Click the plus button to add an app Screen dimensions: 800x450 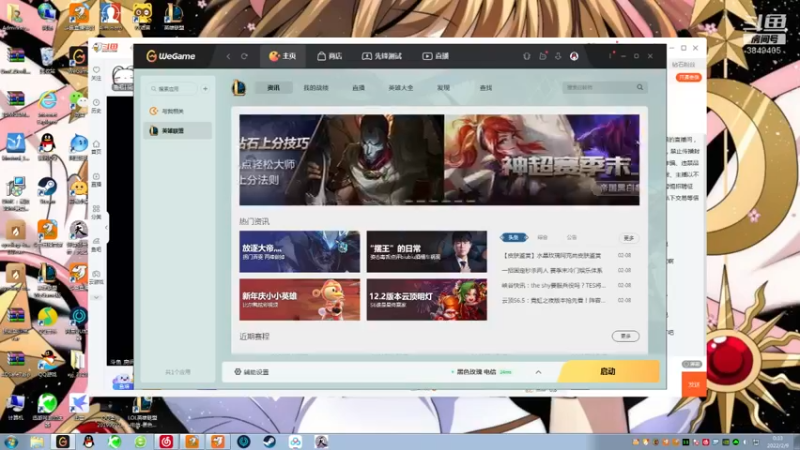(205, 89)
